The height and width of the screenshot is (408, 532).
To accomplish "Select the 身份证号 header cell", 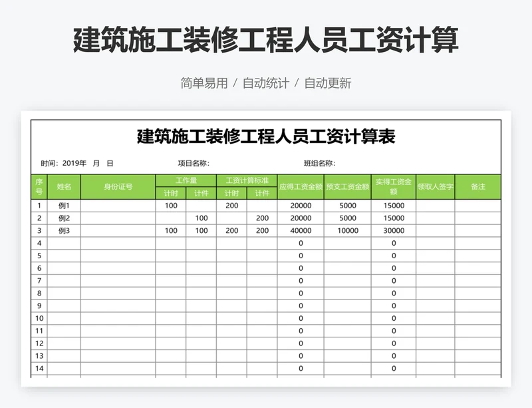I will click(118, 187).
